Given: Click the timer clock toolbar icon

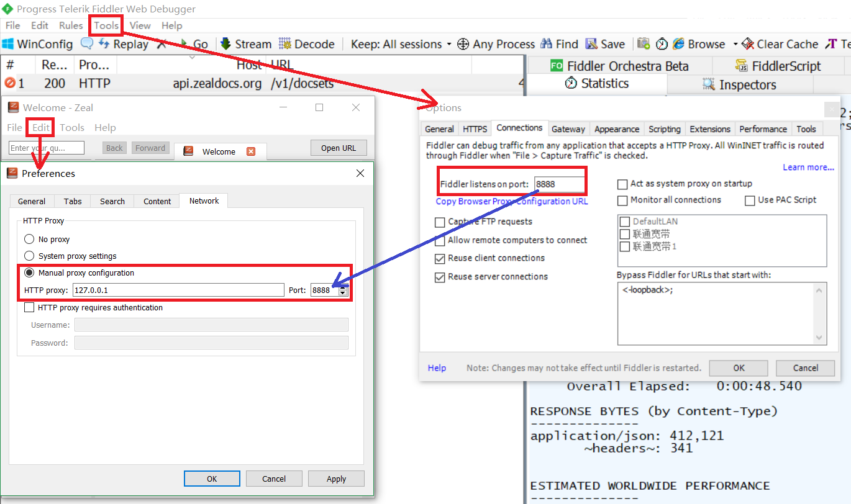Looking at the screenshot, I should (662, 44).
